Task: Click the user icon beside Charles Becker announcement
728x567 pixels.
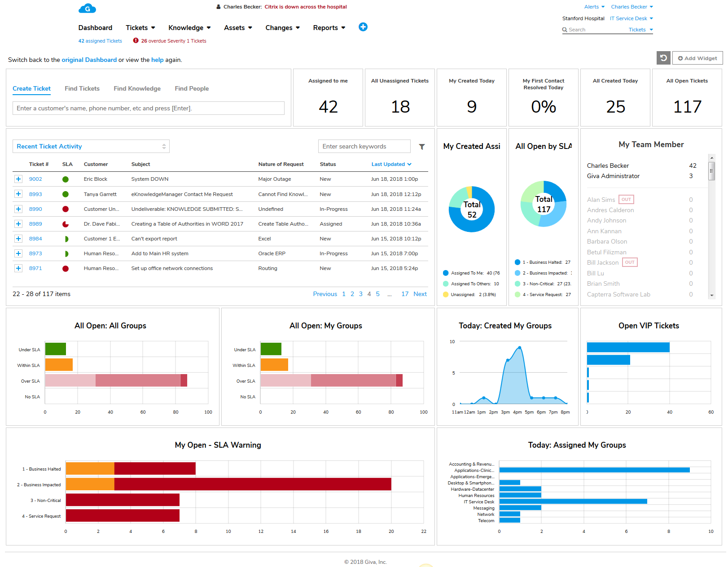Action: (x=219, y=7)
